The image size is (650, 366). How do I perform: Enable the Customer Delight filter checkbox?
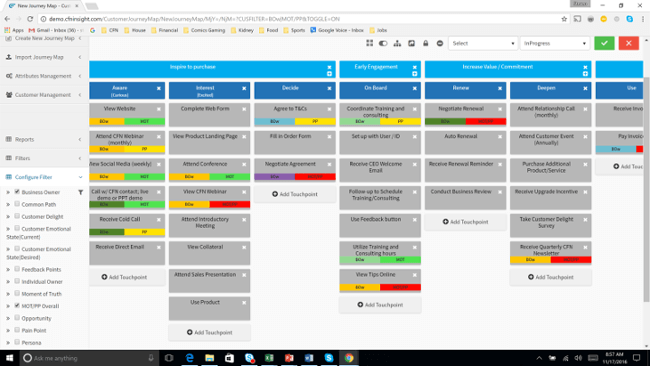[17, 216]
